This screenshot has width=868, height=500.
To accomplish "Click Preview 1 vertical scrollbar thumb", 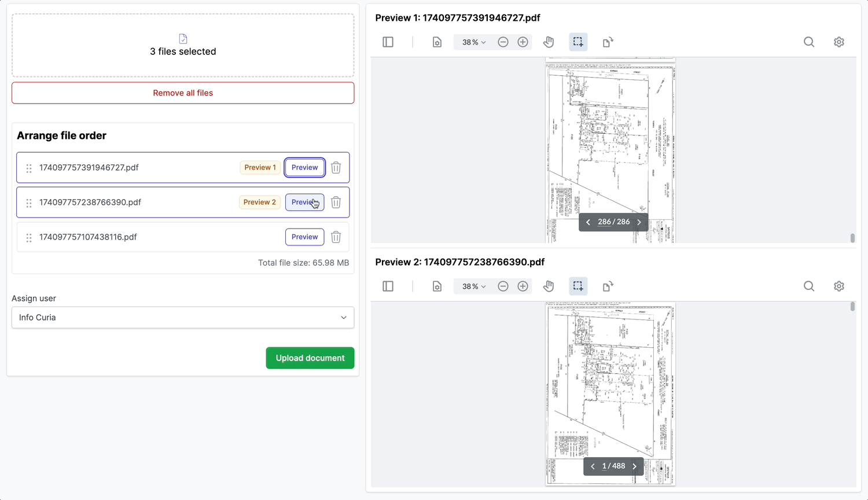I will pyautogui.click(x=852, y=238).
